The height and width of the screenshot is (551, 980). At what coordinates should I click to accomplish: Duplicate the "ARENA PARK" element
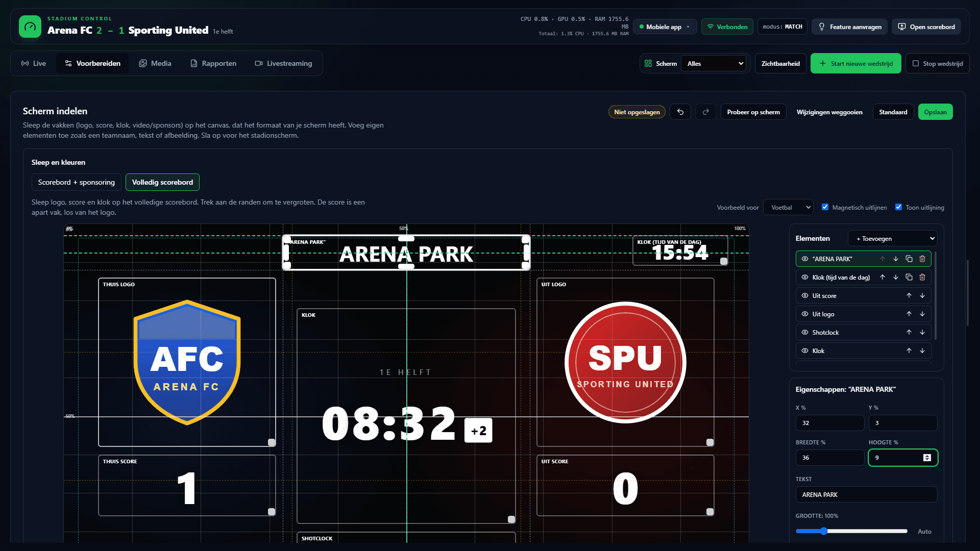909,259
